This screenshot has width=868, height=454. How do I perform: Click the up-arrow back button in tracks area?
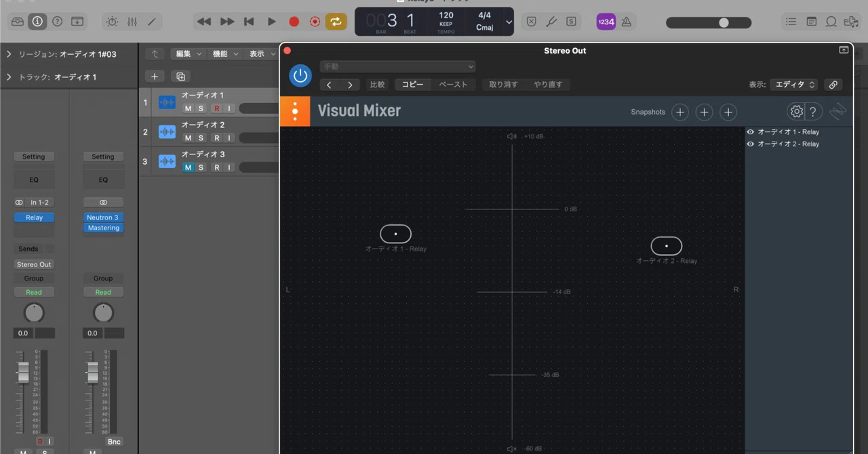coord(155,54)
